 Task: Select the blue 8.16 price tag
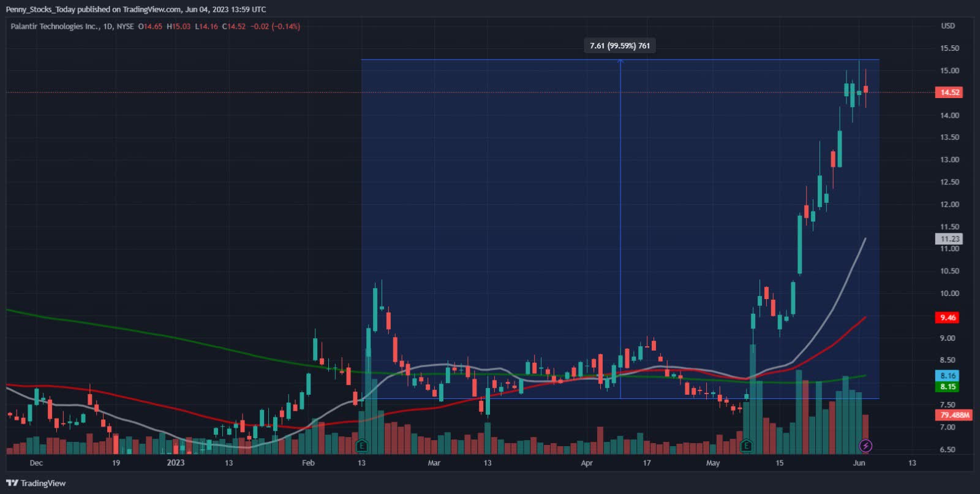pos(947,376)
